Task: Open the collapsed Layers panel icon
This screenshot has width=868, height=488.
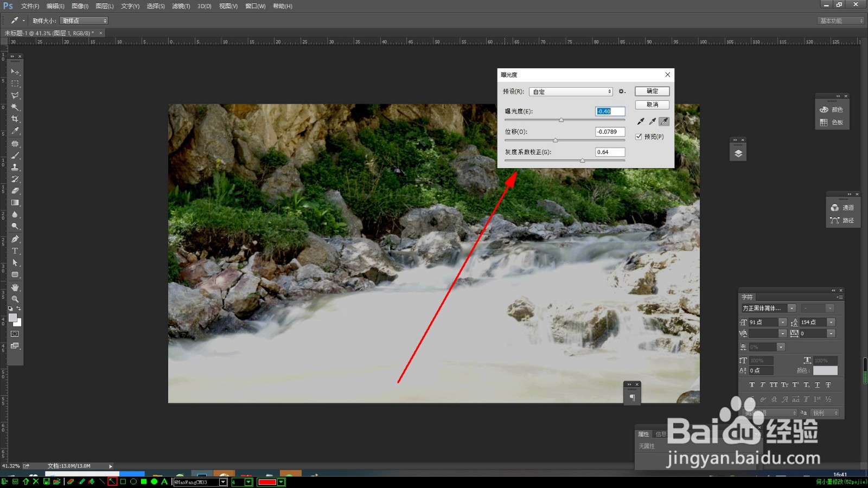Action: click(738, 153)
